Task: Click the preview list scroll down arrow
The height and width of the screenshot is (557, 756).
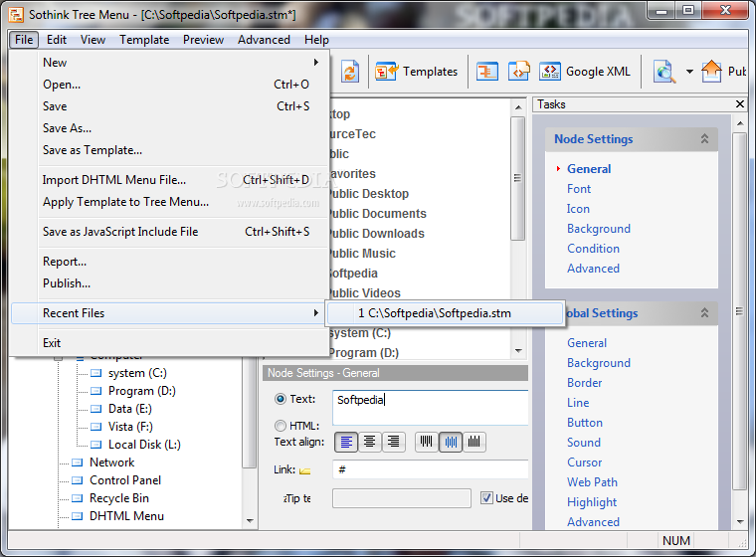Action: [x=518, y=351]
